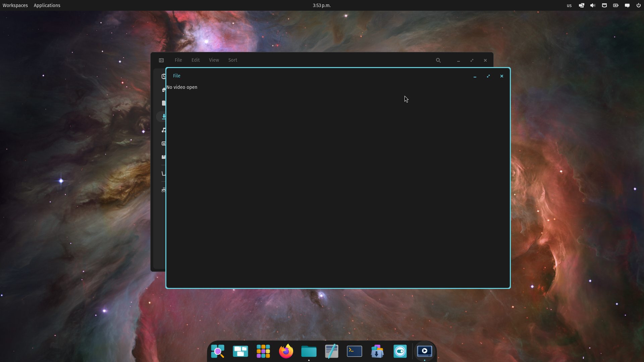
Task: Maximize the video player window
Action: pyautogui.click(x=488, y=76)
